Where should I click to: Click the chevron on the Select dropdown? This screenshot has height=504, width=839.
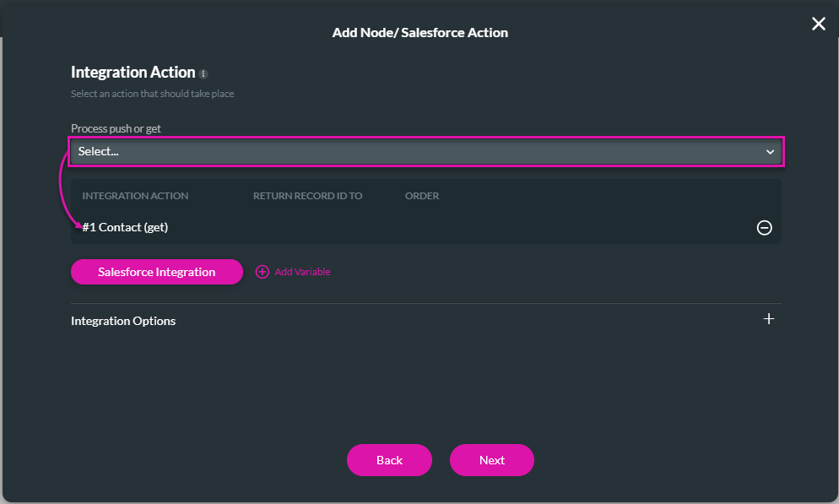[769, 151]
